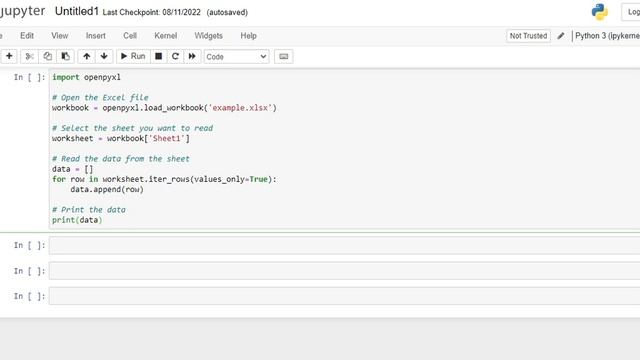Open the Widgets menu
The image size is (640, 360).
(208, 36)
